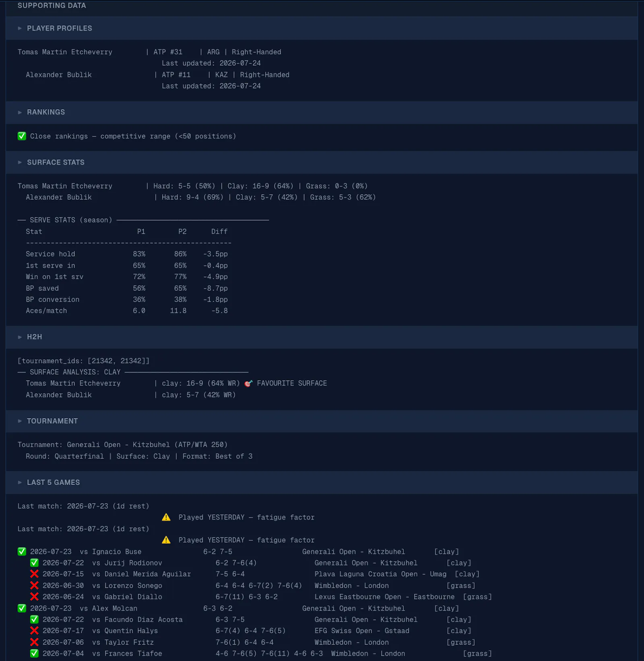Viewport: 644px width, 661px height.
Task: Collapse the TOURNAMENT section triangle
Action: 20,421
